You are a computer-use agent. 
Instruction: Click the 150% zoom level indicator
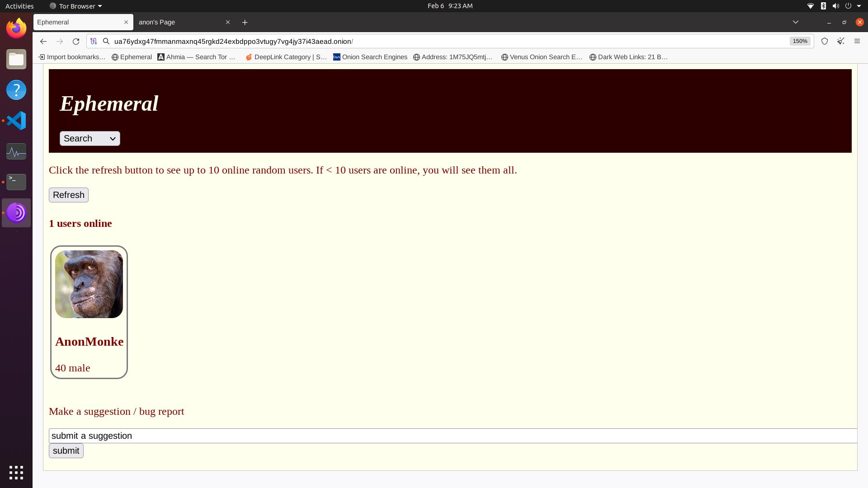[x=799, y=41]
